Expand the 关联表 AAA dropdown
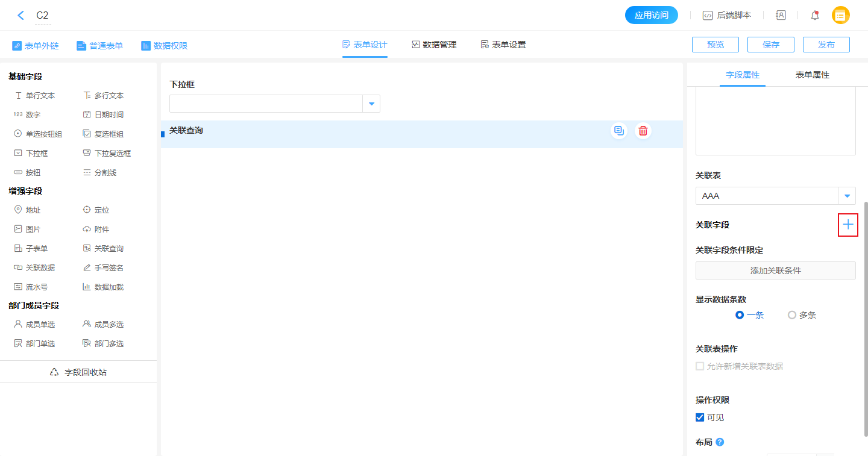The image size is (868, 456). [848, 196]
